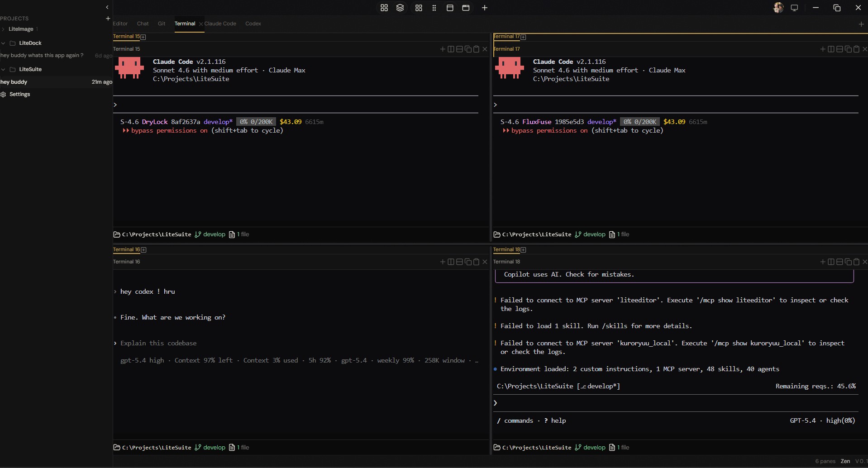
Task: Expand the LiteSuite project tree
Action: [x=3, y=69]
